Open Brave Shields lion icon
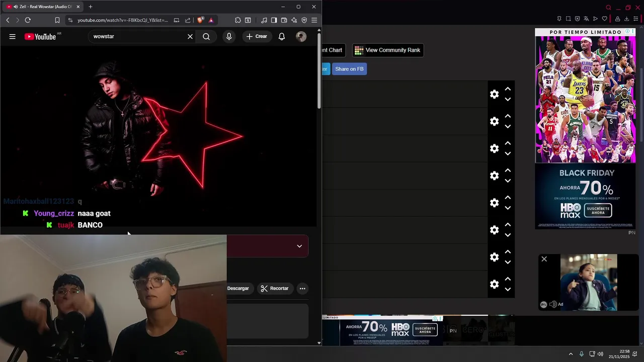 pyautogui.click(x=200, y=20)
